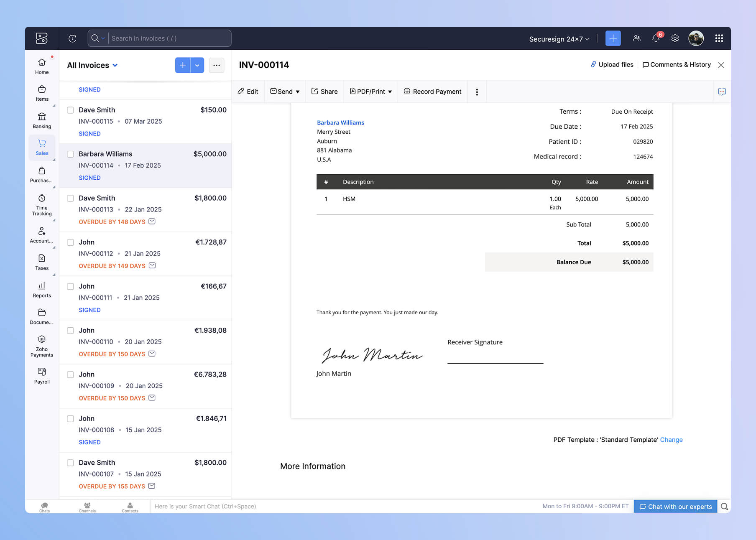Screen dimensions: 756x540
Task: Open referrals people icon in top bar
Action: coord(636,38)
